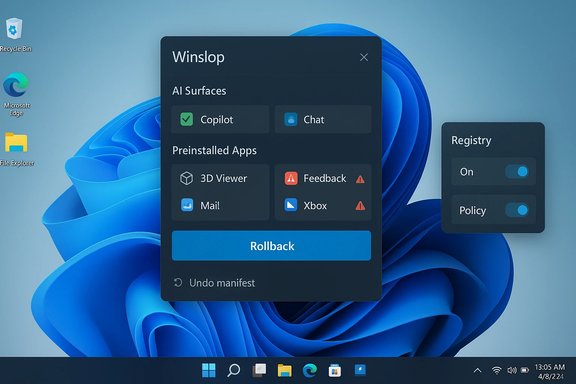Open the Undo manifest link

(x=222, y=283)
